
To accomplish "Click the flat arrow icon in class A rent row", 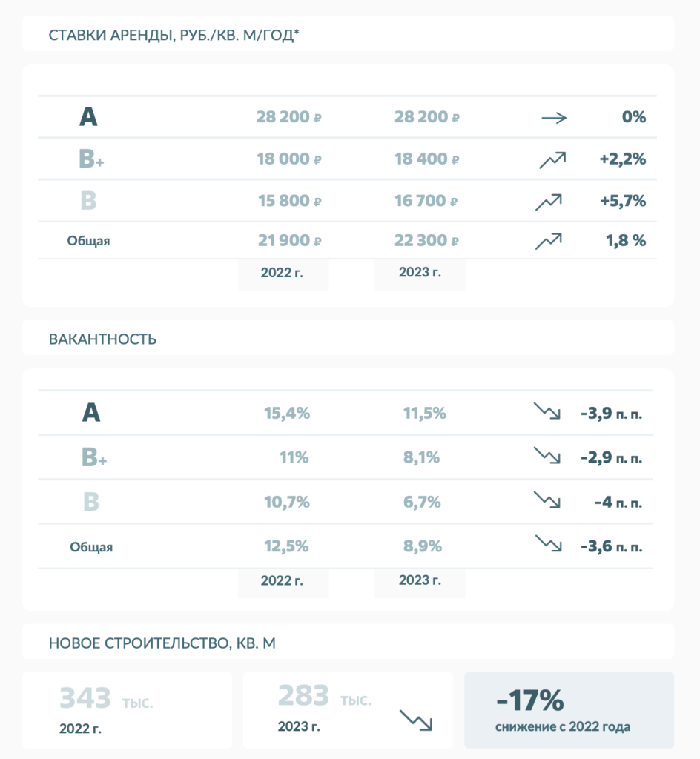I will click(554, 117).
